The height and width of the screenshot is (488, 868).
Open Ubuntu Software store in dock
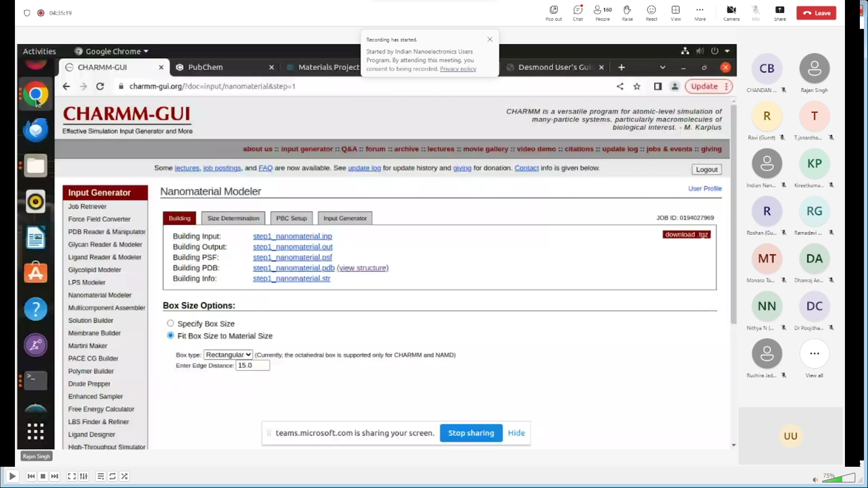(x=35, y=273)
